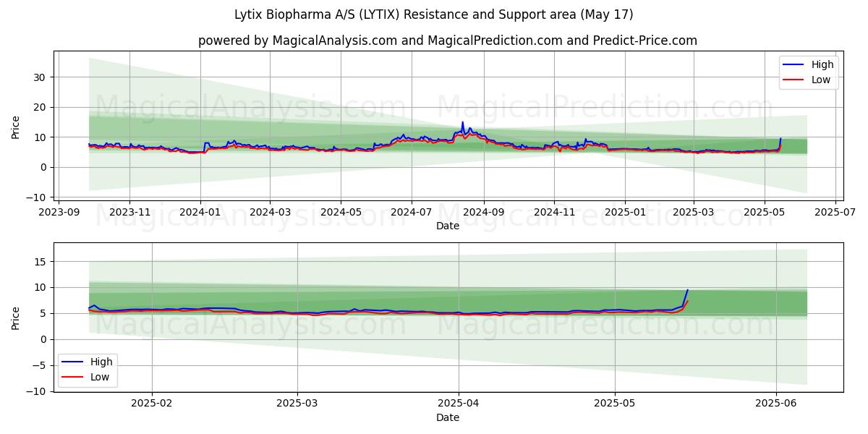Click the '2024-01' x-axis label
Screen dimensions: 868x434
click(x=200, y=213)
